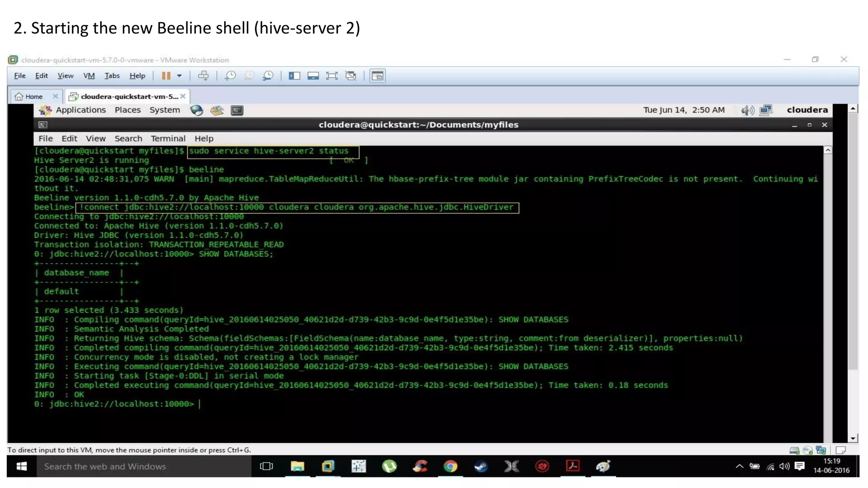868x488 pixels.
Task: Open the terminal Help menu
Action: coord(204,139)
